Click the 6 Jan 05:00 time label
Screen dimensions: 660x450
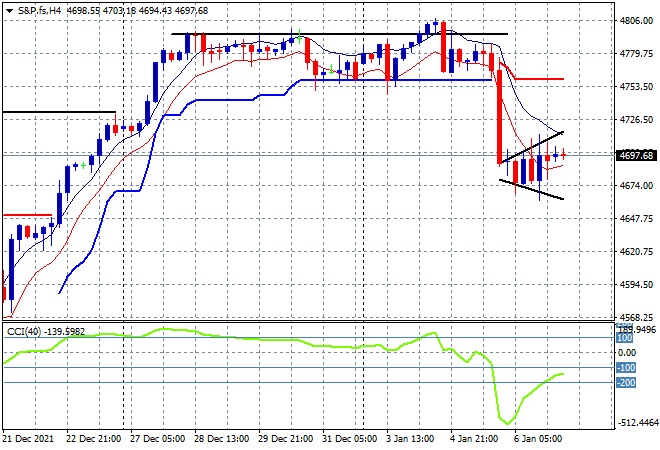pyautogui.click(x=538, y=439)
